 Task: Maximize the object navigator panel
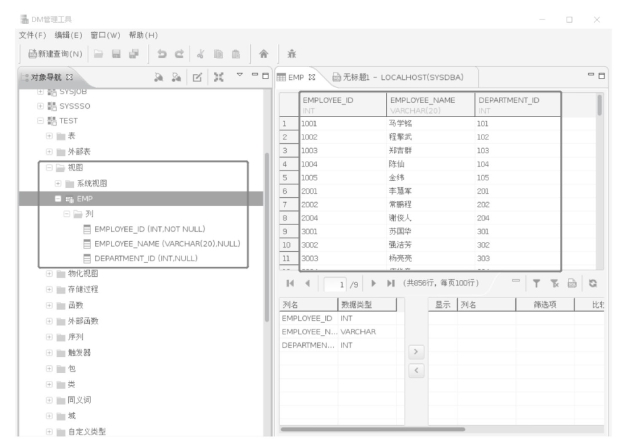click(265, 76)
